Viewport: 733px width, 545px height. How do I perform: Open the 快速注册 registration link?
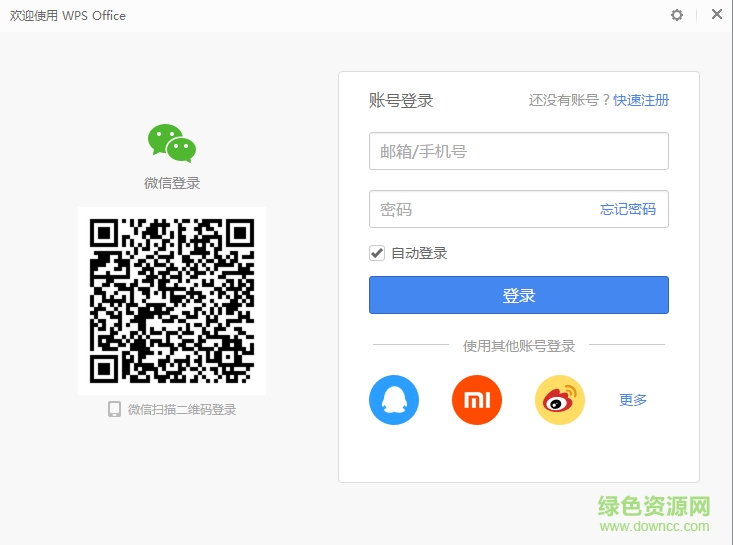pyautogui.click(x=641, y=100)
